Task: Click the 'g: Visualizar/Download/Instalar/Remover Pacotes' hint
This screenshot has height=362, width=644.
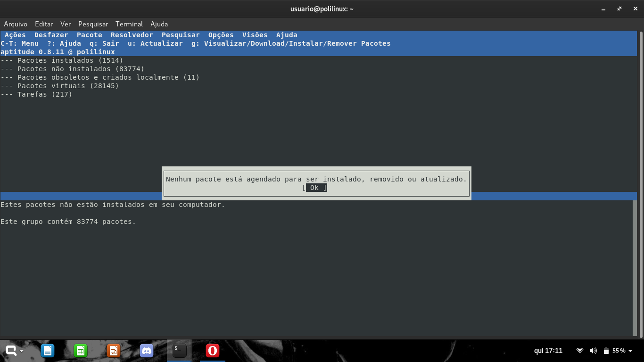Action: (x=291, y=43)
